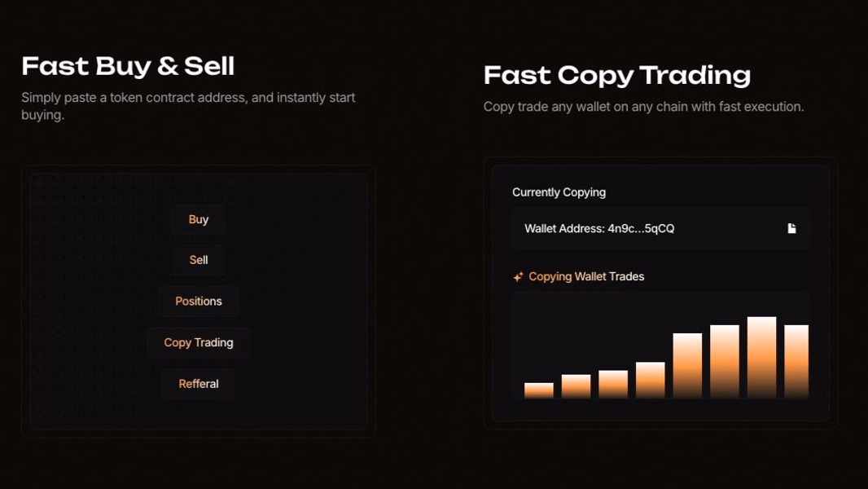Click the Copying Wallet Trades label

click(586, 276)
